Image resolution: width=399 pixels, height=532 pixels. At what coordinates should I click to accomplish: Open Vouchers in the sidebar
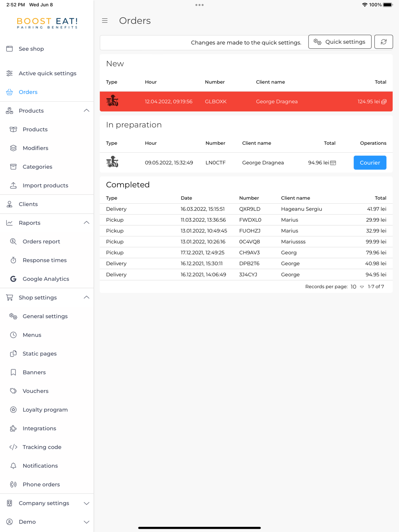(x=47, y=391)
